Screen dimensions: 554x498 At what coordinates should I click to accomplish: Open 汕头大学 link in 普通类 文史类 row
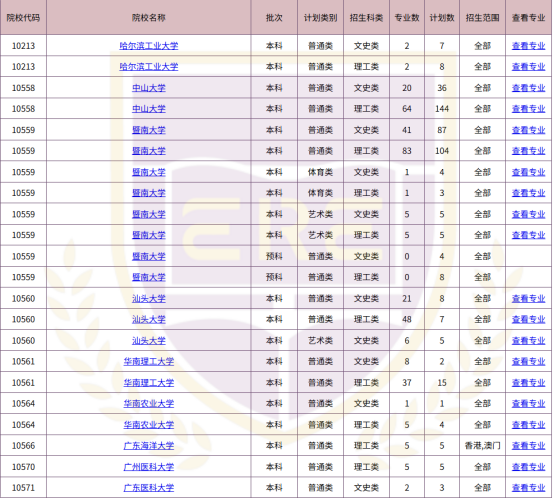(x=149, y=298)
